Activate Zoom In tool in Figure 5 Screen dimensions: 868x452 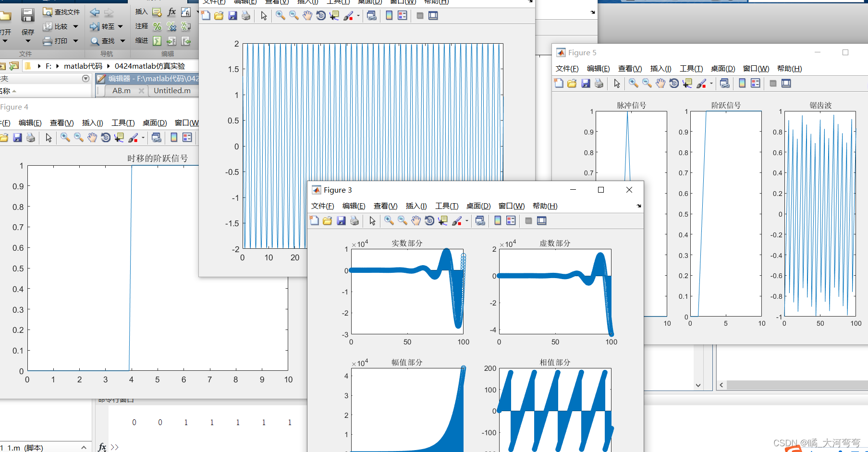(634, 83)
